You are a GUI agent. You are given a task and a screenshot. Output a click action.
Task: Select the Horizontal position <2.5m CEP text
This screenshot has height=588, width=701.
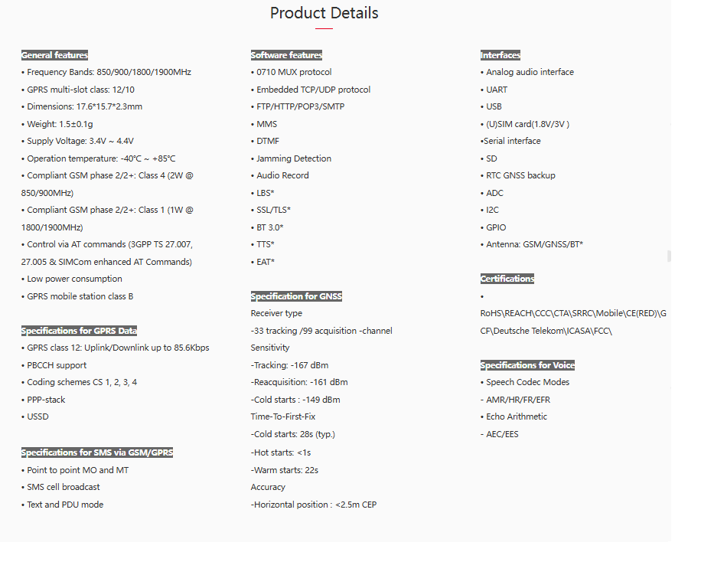pos(314,505)
